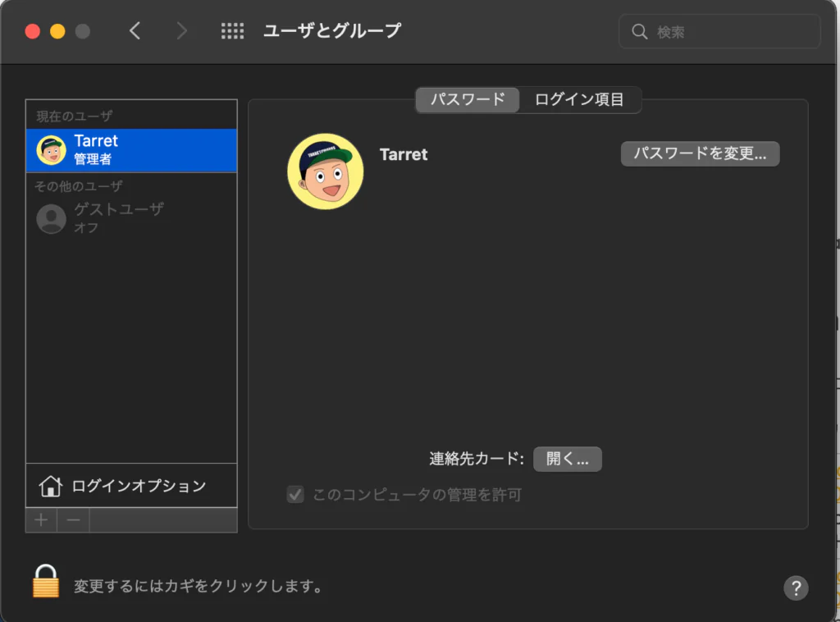Click the help question mark button
This screenshot has height=622, width=840.
click(796, 588)
